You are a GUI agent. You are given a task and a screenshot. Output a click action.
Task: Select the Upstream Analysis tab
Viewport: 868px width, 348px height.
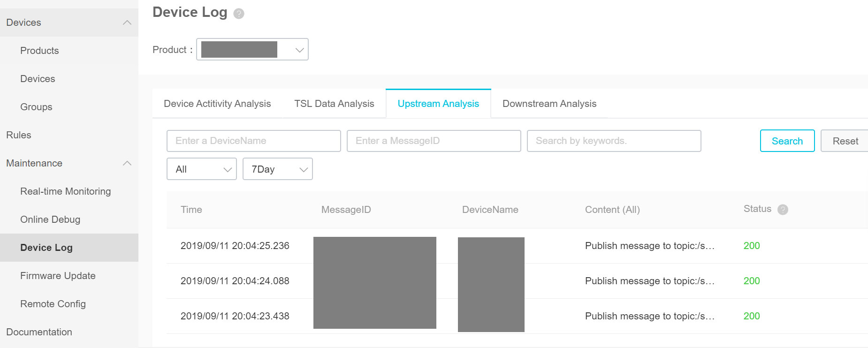click(x=438, y=104)
